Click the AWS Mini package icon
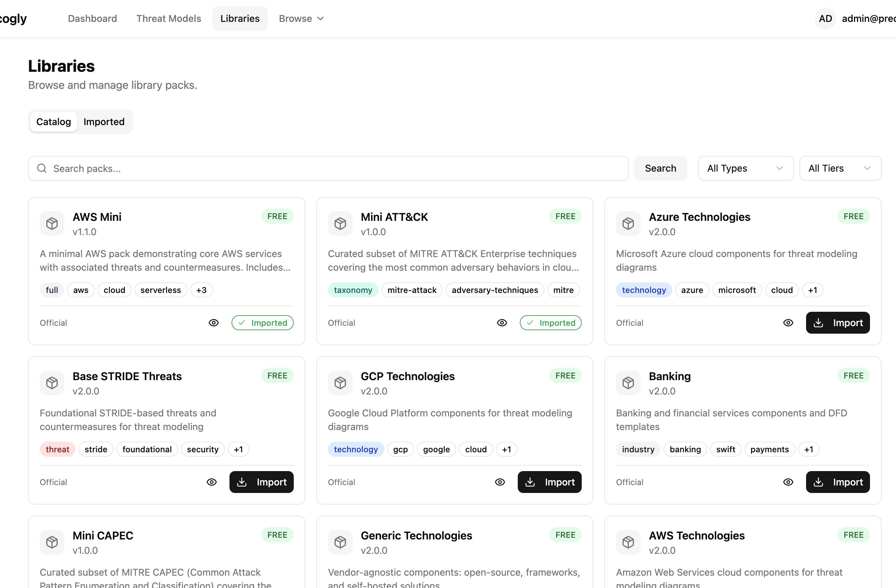The width and height of the screenshot is (896, 588). [x=52, y=224]
